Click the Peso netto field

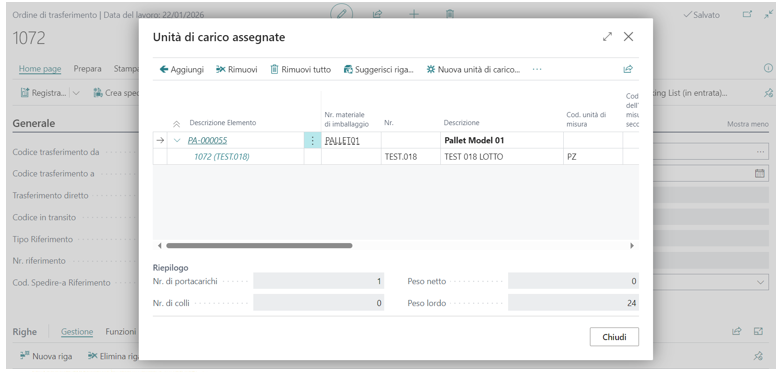pyautogui.click(x=573, y=281)
